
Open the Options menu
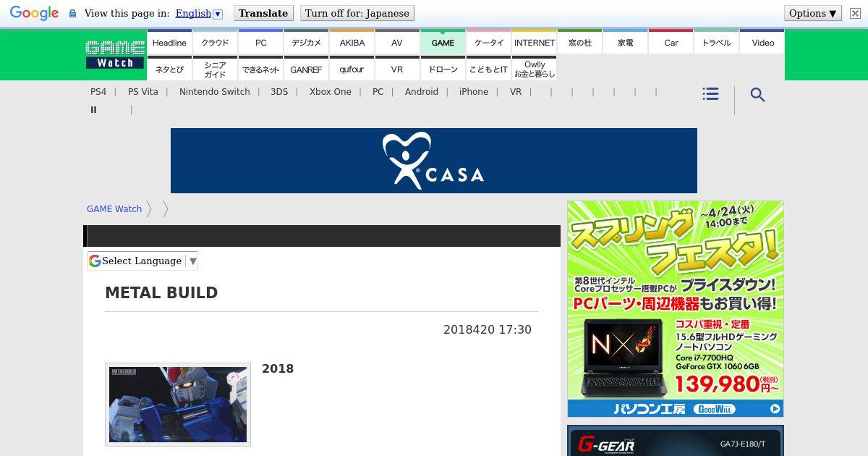click(x=813, y=13)
